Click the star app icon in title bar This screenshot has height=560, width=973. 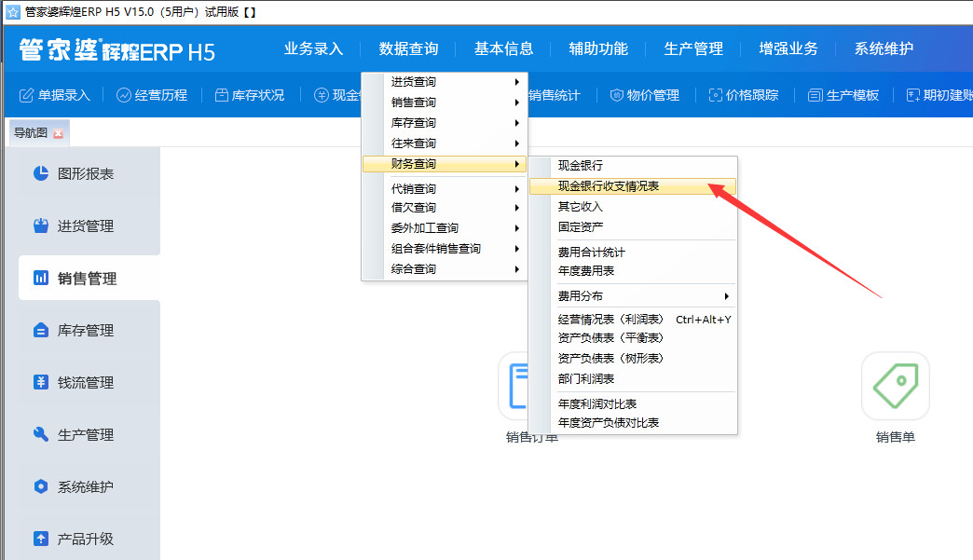tap(12, 12)
